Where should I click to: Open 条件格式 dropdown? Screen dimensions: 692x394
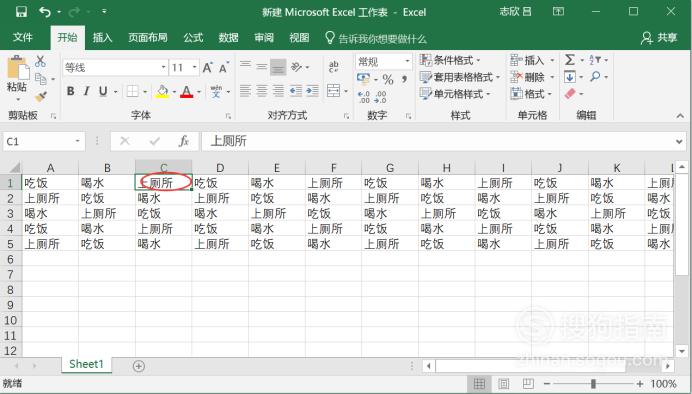(450, 60)
